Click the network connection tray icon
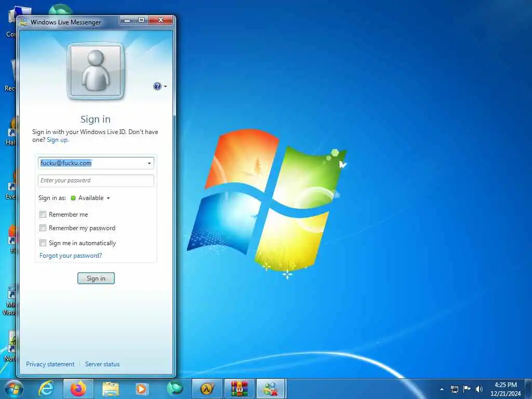 [454, 389]
